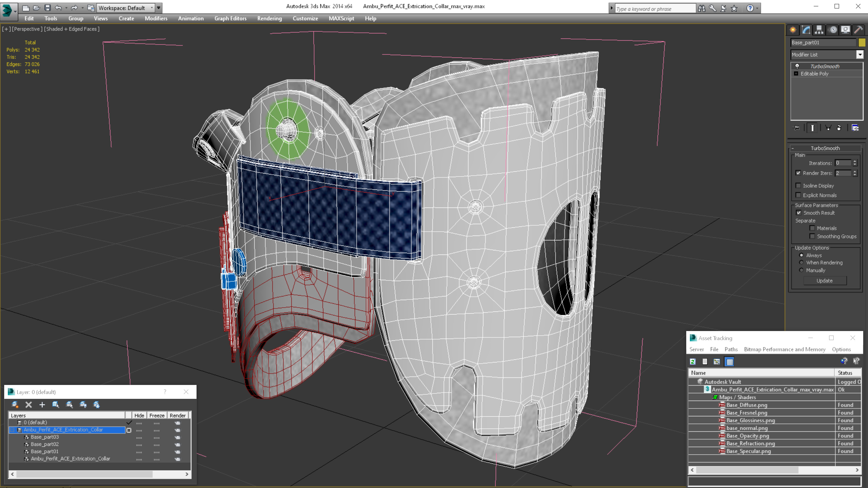The image size is (868, 488).
Task: Click the Freeze column header
Action: pos(157,415)
